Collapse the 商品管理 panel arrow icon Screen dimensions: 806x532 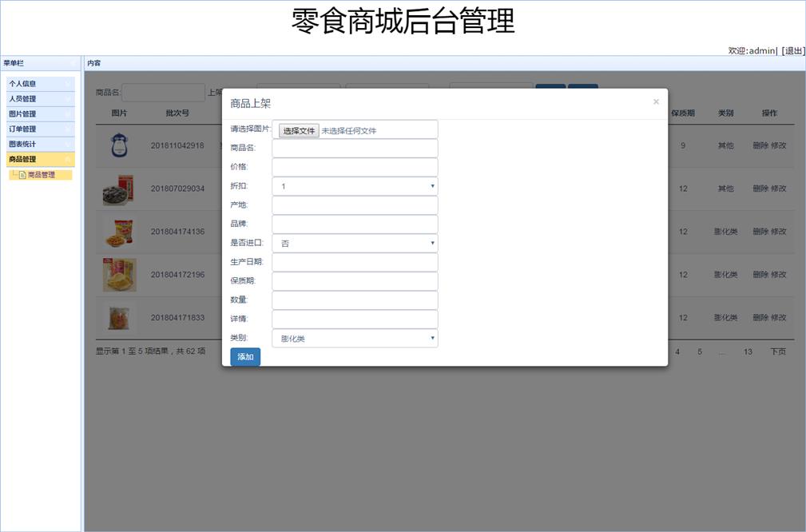tap(68, 160)
